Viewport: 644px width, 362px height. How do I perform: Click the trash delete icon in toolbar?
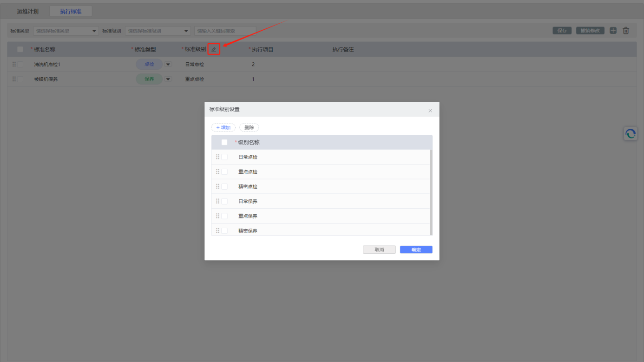coord(626,31)
